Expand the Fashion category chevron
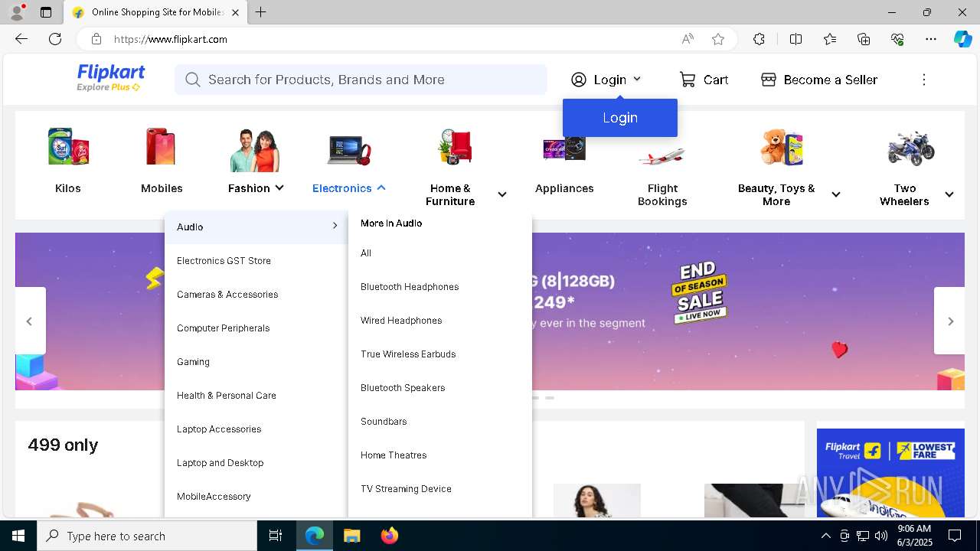The image size is (980, 551). pos(279,187)
